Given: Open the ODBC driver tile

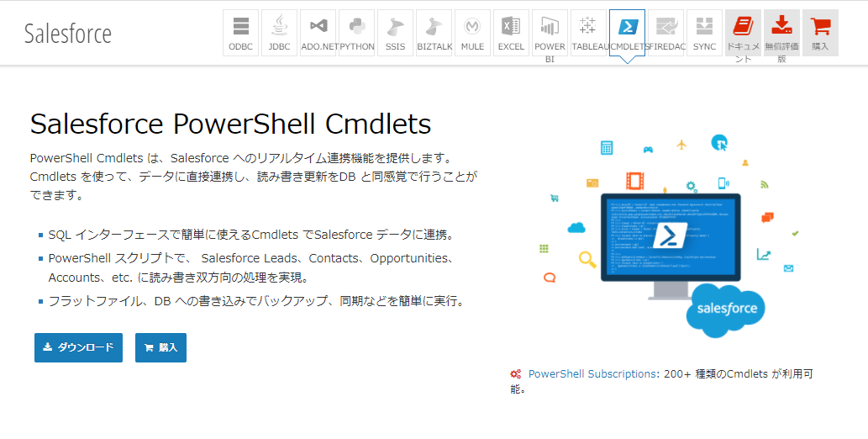Looking at the screenshot, I should 241,33.
